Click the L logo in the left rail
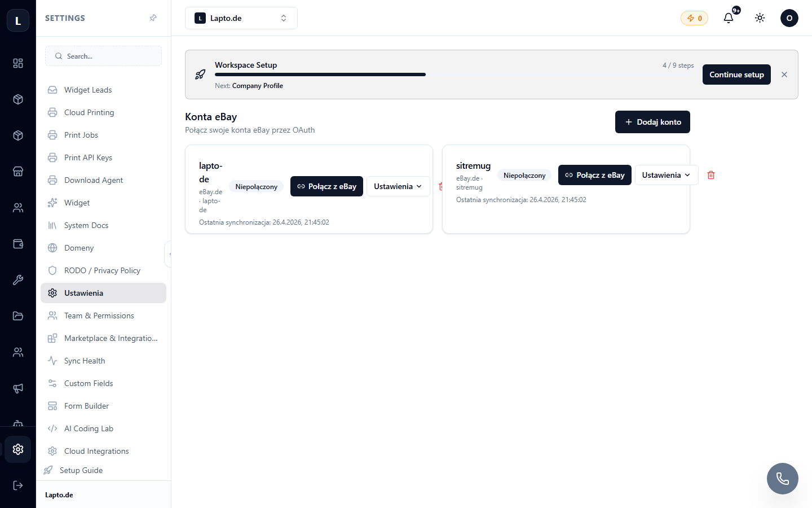 [18, 21]
